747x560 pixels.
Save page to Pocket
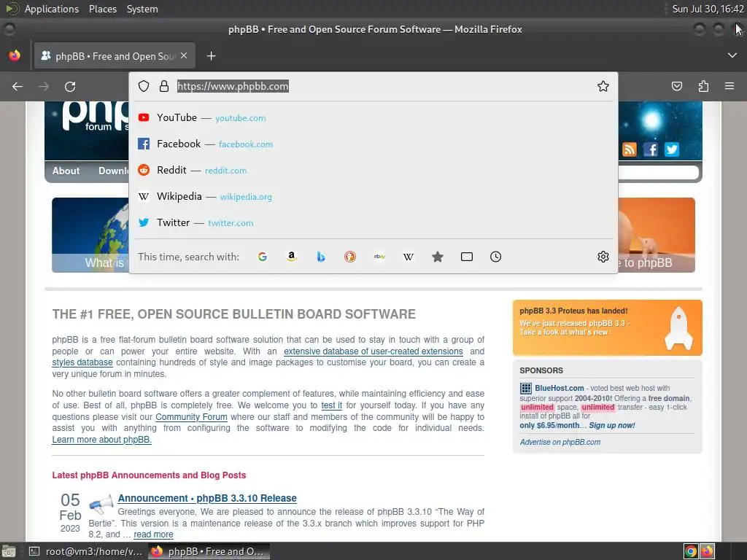677,86
